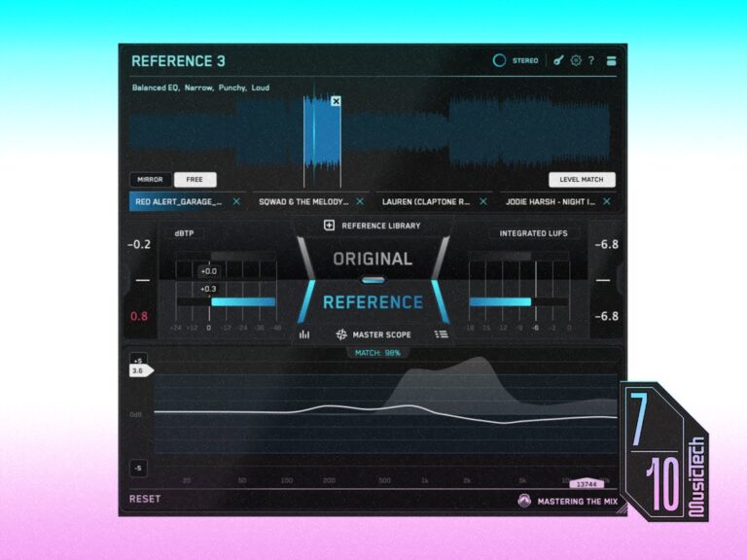Toggle the original/reference center switch pill

(x=373, y=280)
